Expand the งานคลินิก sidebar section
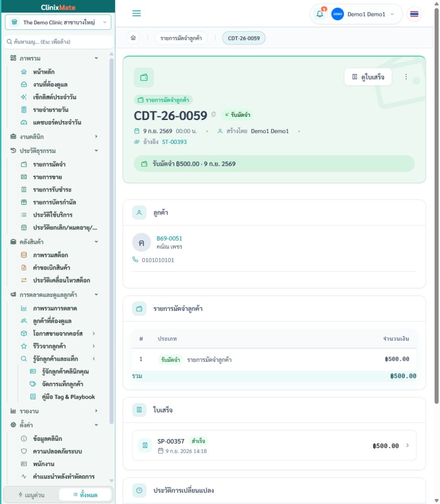 point(54,137)
